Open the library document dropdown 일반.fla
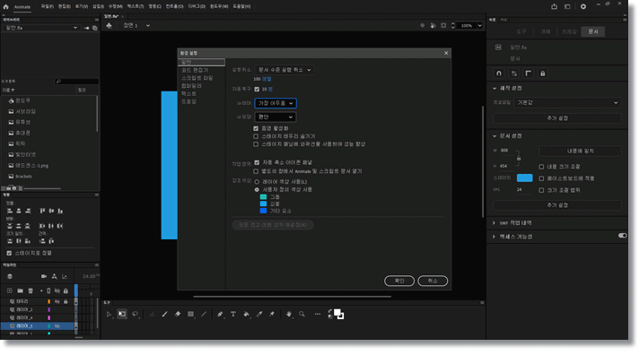 pos(40,28)
